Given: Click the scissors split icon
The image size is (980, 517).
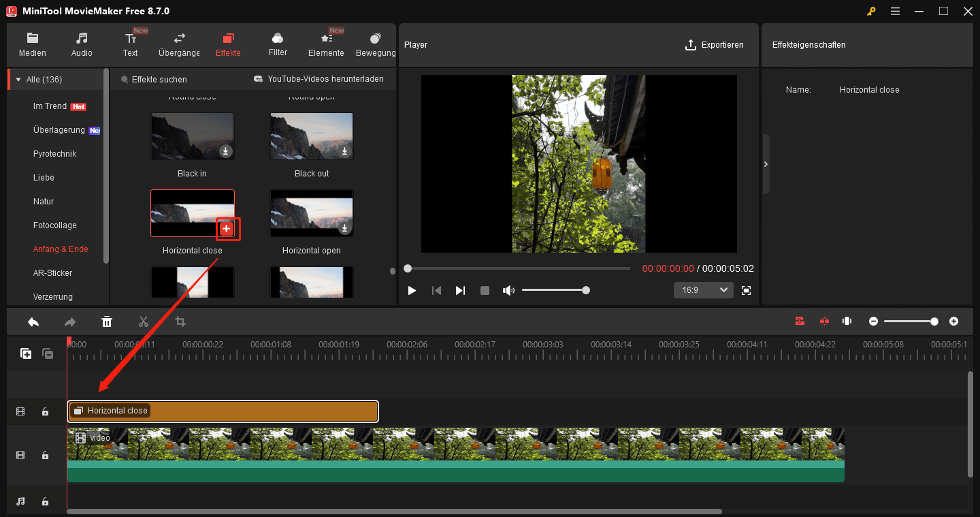Looking at the screenshot, I should 144,322.
